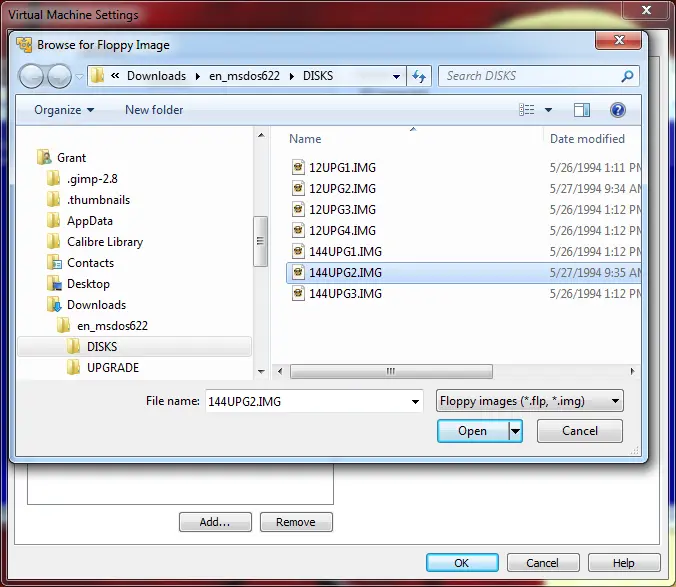Select file 144UPG1.IMG
676x587 pixels.
click(345, 251)
